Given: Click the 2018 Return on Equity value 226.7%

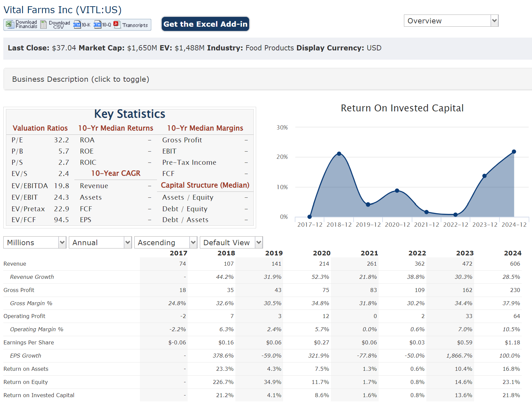Looking at the screenshot, I should [223, 382].
